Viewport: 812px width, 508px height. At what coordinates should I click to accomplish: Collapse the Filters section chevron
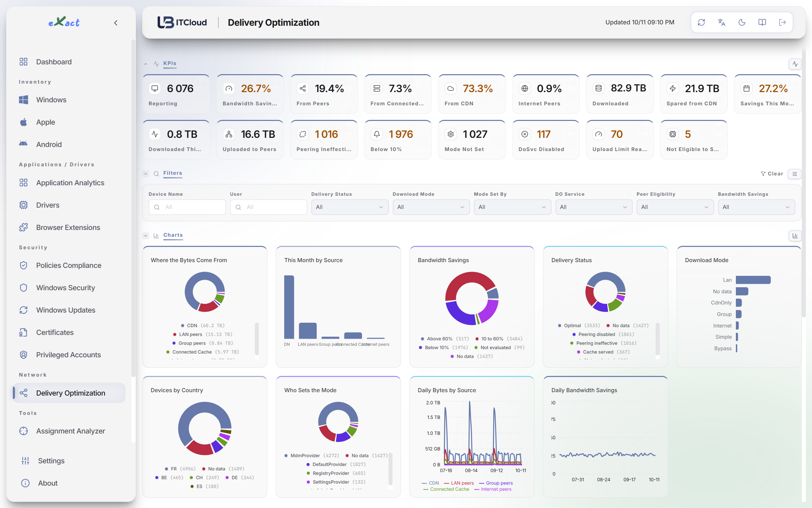145,173
